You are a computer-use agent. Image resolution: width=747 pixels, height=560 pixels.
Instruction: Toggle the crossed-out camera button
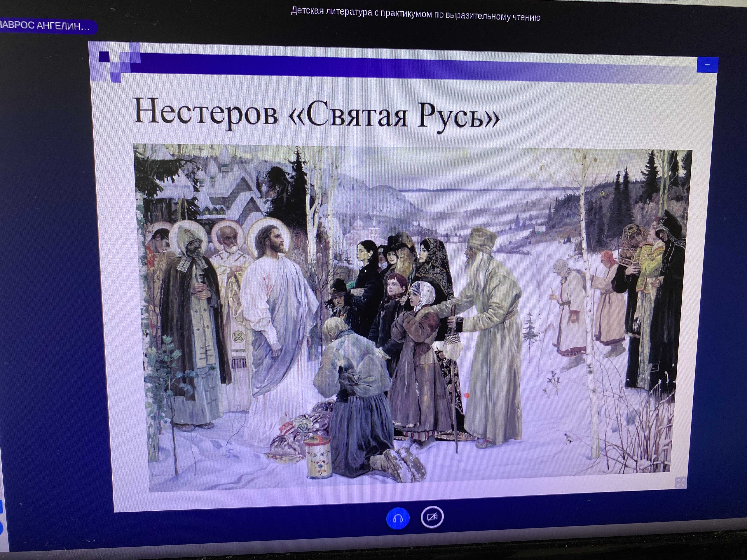tap(432, 517)
